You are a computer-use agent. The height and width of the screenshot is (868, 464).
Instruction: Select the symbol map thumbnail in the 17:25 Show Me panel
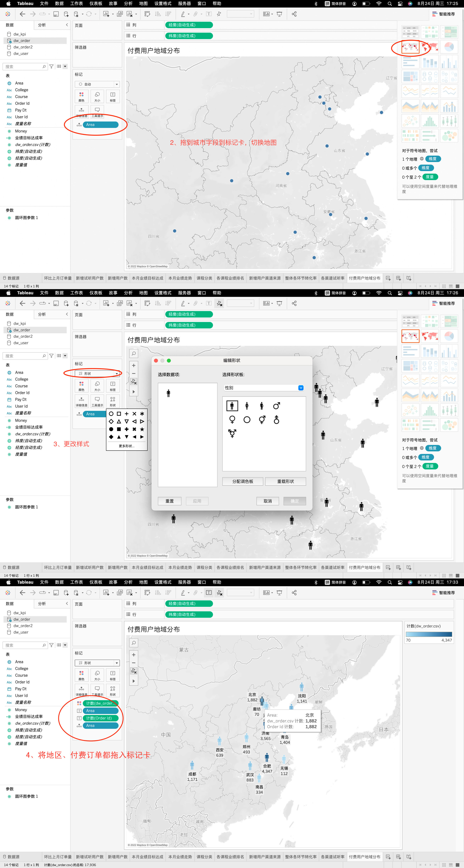(410, 47)
